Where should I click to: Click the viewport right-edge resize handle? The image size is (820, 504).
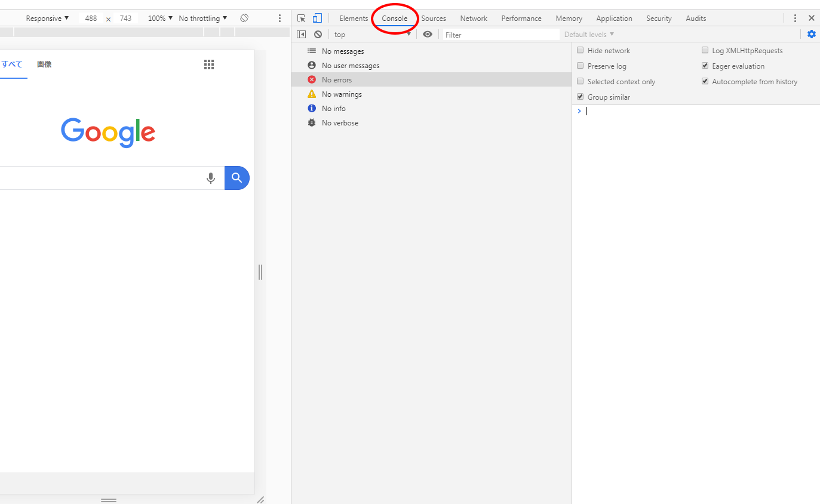click(260, 272)
